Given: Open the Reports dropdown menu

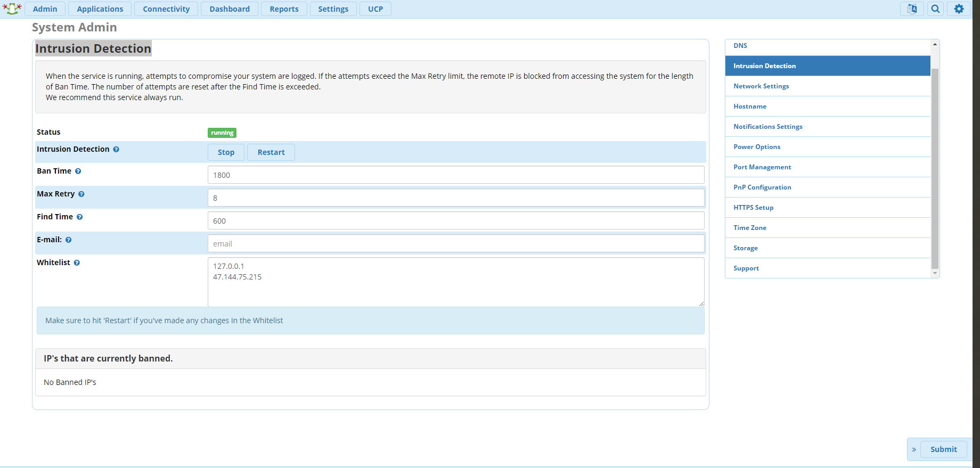Looking at the screenshot, I should pos(284,9).
